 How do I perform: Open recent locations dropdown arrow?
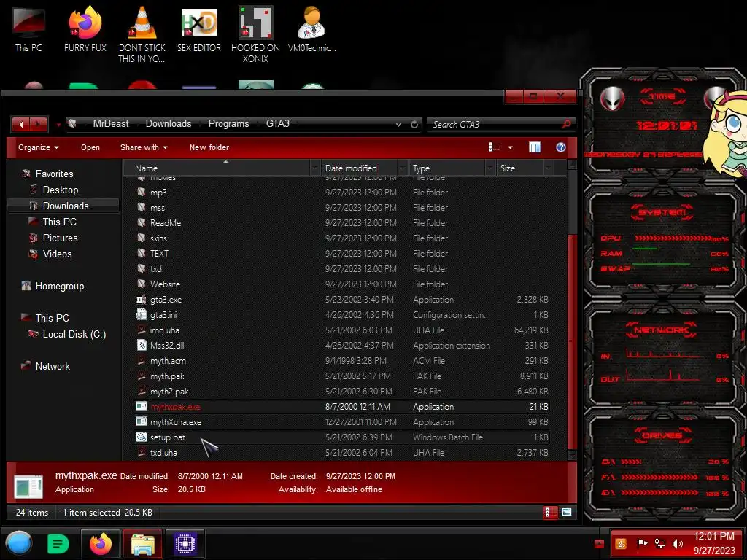[58, 125]
